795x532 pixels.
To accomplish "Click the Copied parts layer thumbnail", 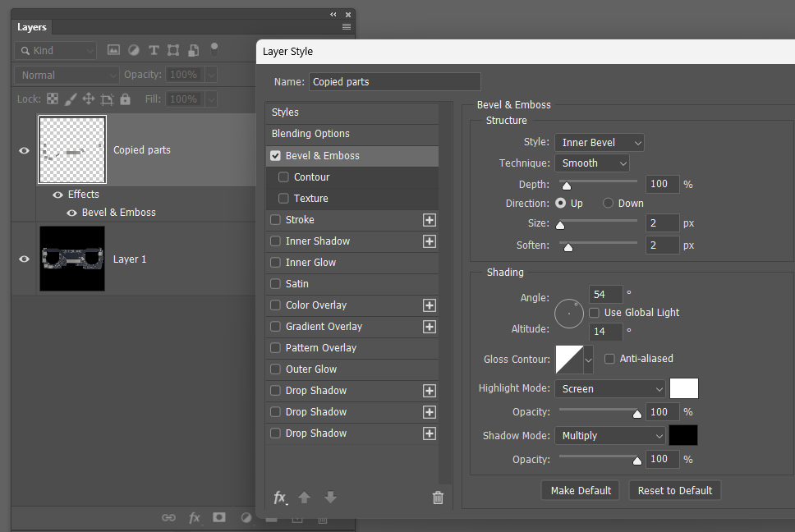I will 72,150.
